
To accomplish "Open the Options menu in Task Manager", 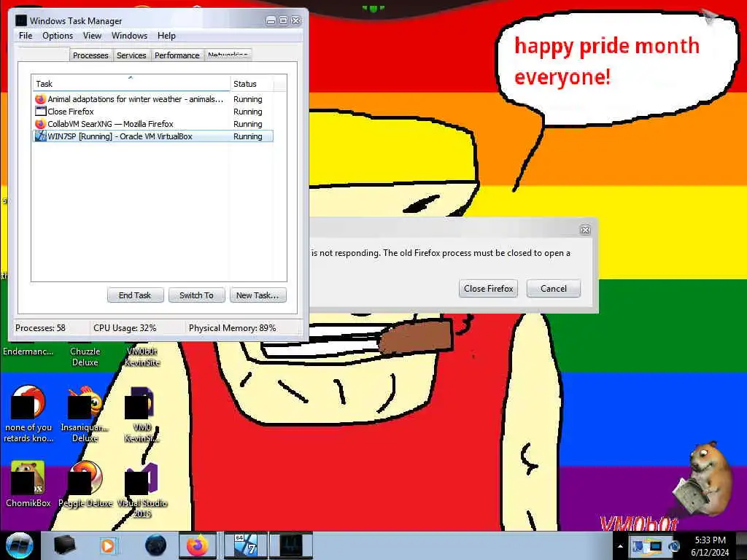I will pos(58,36).
